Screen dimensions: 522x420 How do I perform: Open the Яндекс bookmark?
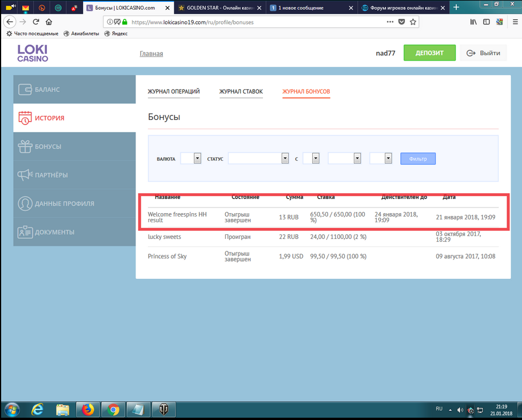tap(116, 33)
